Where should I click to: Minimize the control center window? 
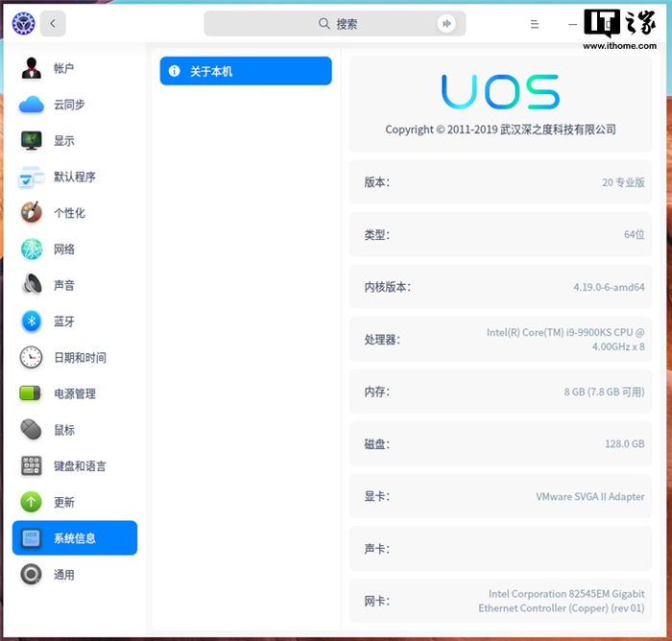572,24
